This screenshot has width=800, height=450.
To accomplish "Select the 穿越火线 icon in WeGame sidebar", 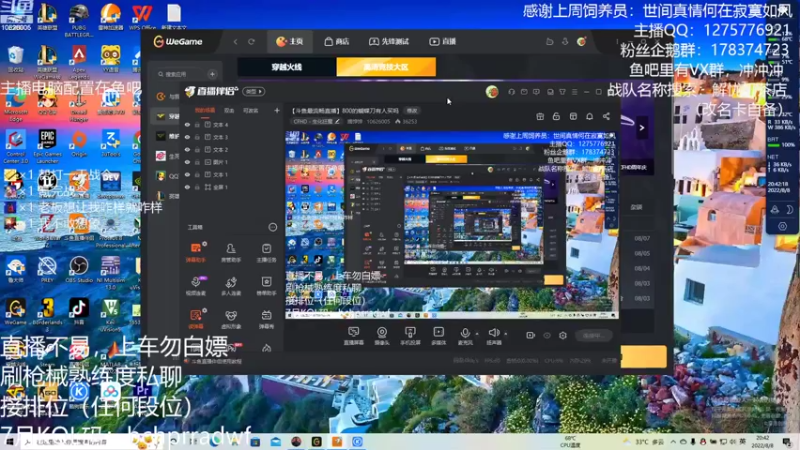I will tap(161, 116).
